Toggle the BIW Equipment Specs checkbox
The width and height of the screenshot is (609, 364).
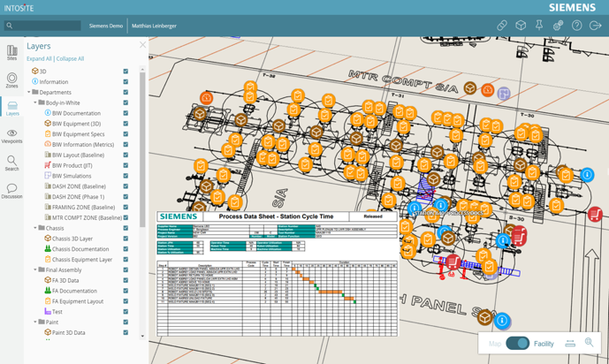126,134
